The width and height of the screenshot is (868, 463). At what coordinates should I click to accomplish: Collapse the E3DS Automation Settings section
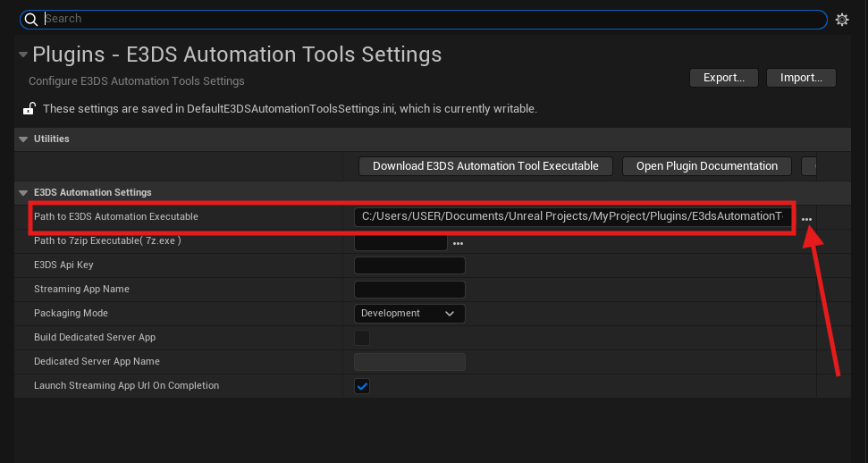click(23, 193)
